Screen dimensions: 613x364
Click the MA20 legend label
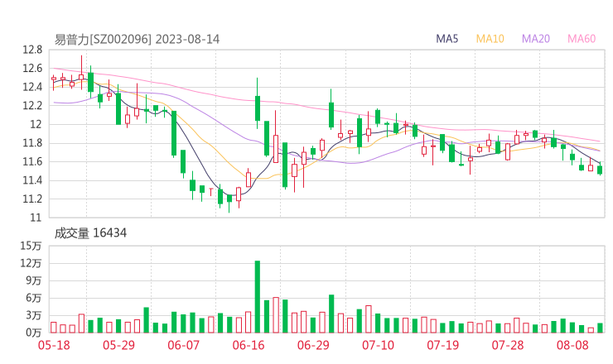point(536,39)
